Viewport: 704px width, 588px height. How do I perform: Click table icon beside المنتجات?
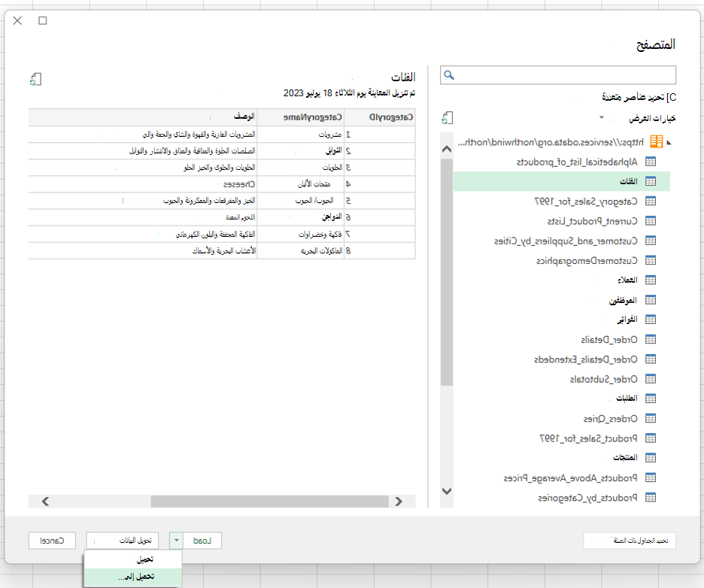(x=651, y=458)
